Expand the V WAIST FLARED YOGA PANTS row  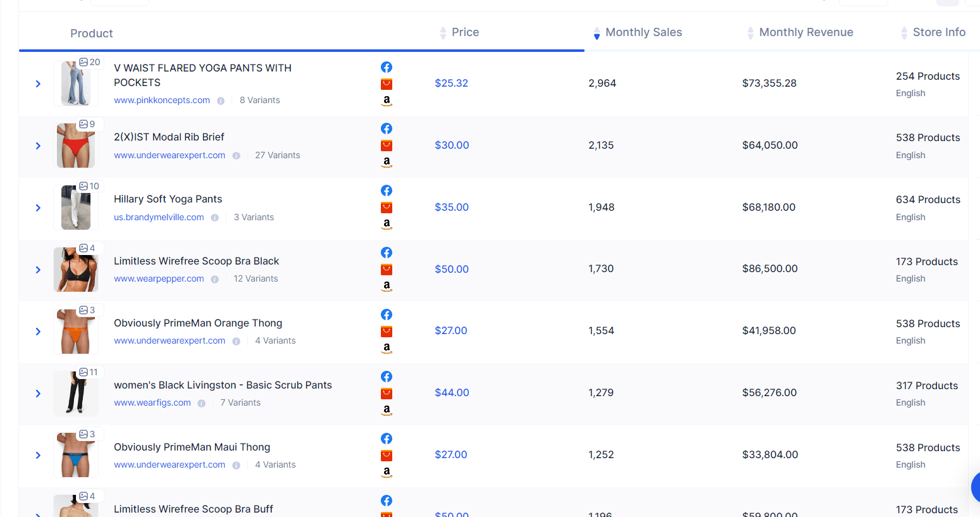(37, 84)
